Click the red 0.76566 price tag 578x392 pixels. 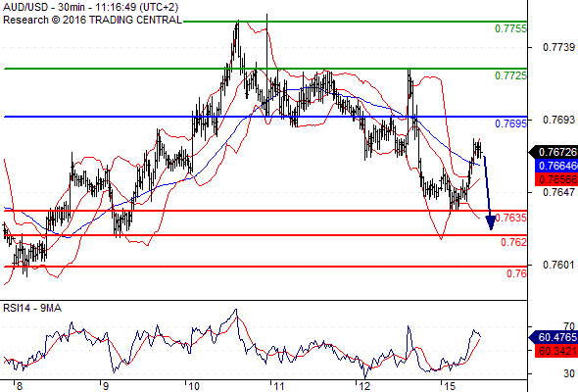[555, 179]
